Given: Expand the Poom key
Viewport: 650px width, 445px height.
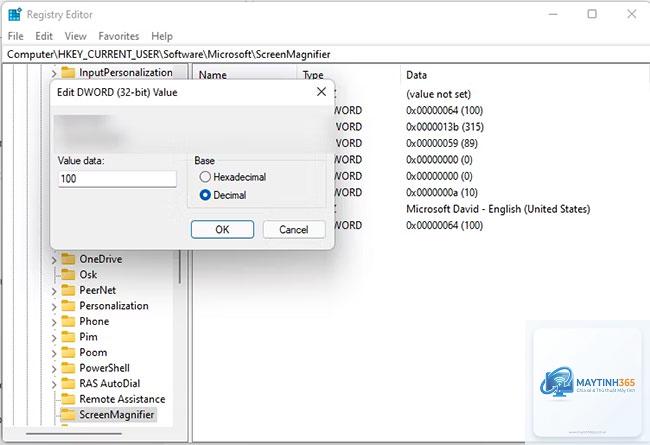Looking at the screenshot, I should click(54, 354).
